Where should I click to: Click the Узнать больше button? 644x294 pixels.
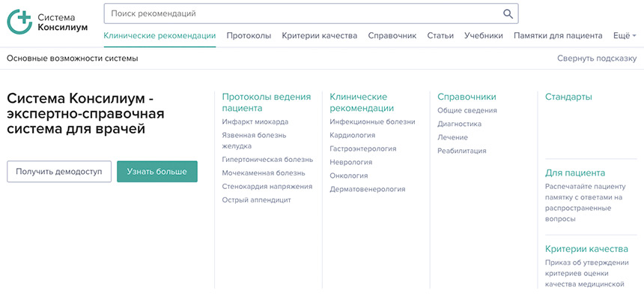click(157, 172)
